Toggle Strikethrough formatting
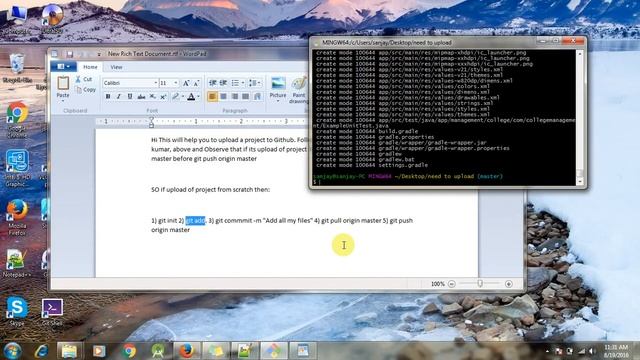Viewport: 640px width, 360px height. [141, 96]
